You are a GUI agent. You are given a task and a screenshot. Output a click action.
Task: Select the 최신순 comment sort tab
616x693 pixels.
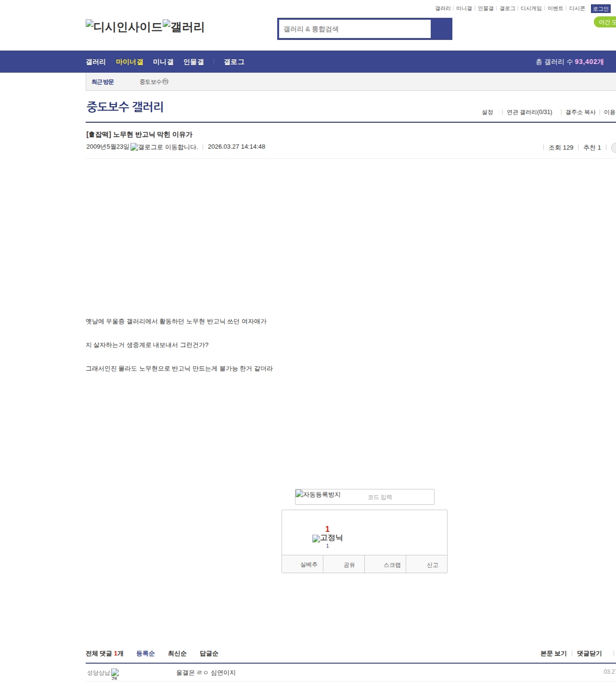point(177,654)
